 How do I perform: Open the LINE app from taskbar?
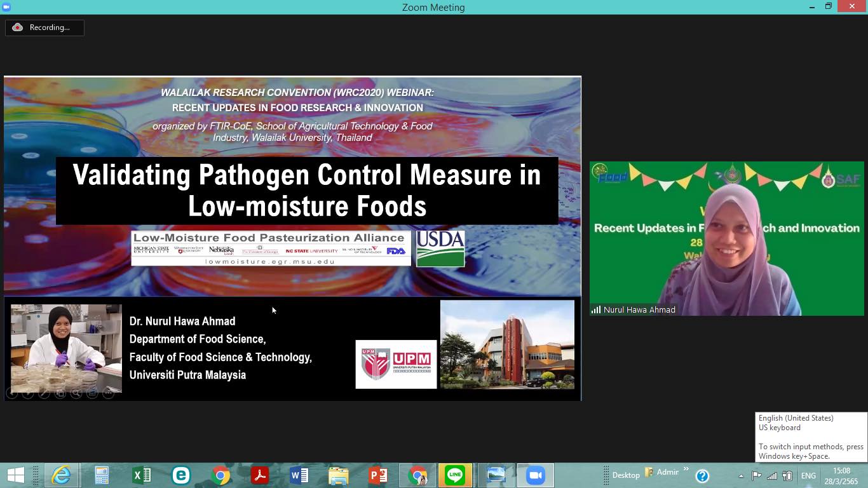(x=456, y=475)
